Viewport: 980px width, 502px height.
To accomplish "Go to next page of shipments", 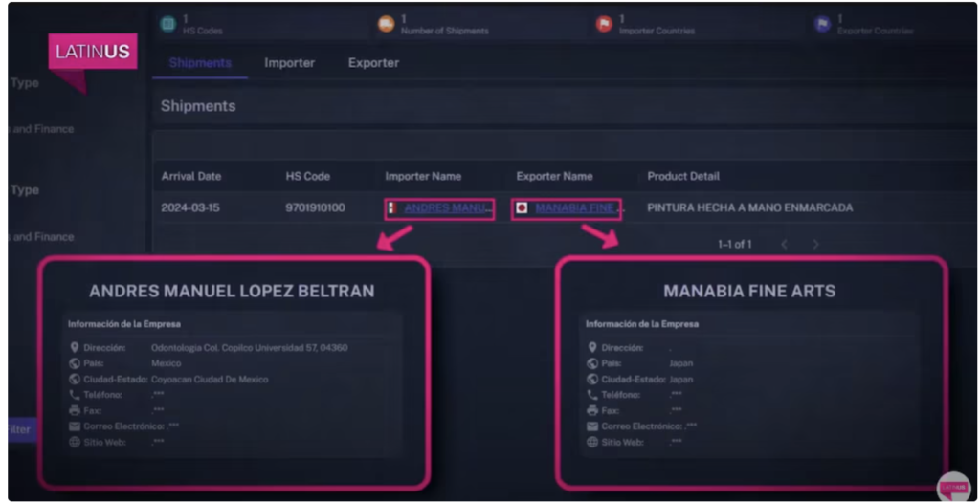I will 815,245.
